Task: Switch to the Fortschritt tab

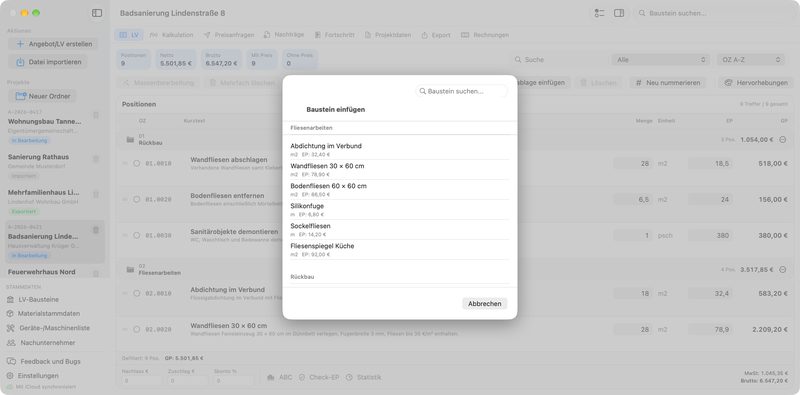Action: 334,35
